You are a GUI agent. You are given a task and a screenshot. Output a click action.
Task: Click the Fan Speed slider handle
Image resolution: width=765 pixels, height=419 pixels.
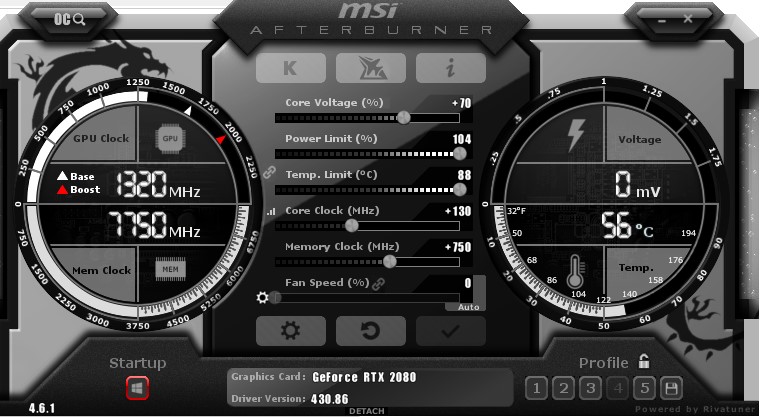(276, 298)
